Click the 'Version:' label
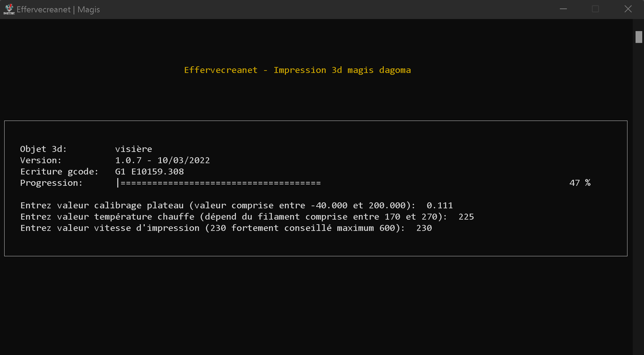 point(41,160)
